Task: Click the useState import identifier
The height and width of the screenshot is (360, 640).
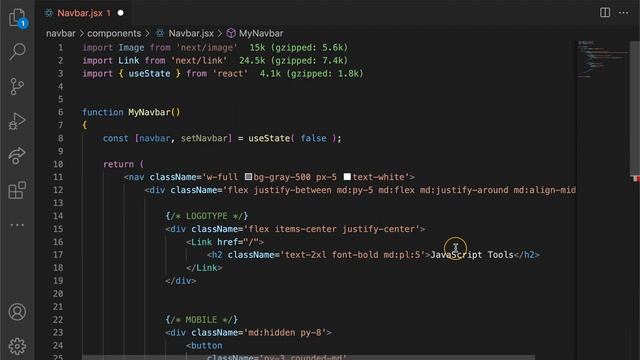Action: tap(149, 74)
